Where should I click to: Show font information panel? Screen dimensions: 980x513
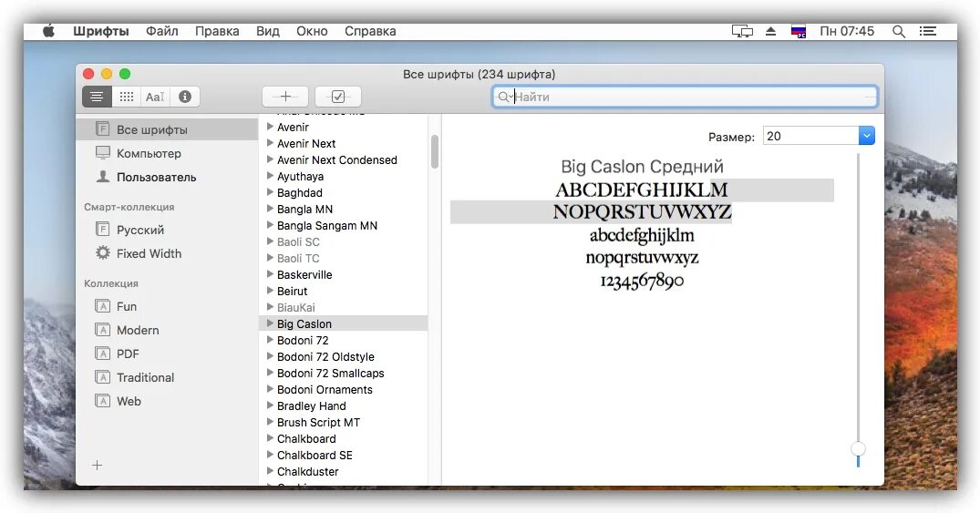184,97
